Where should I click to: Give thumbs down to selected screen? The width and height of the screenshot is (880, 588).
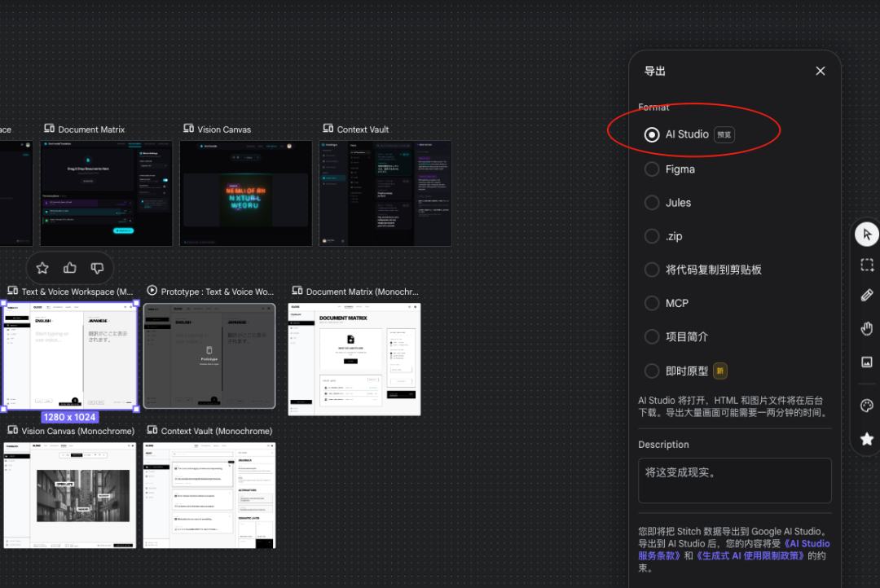click(x=97, y=268)
